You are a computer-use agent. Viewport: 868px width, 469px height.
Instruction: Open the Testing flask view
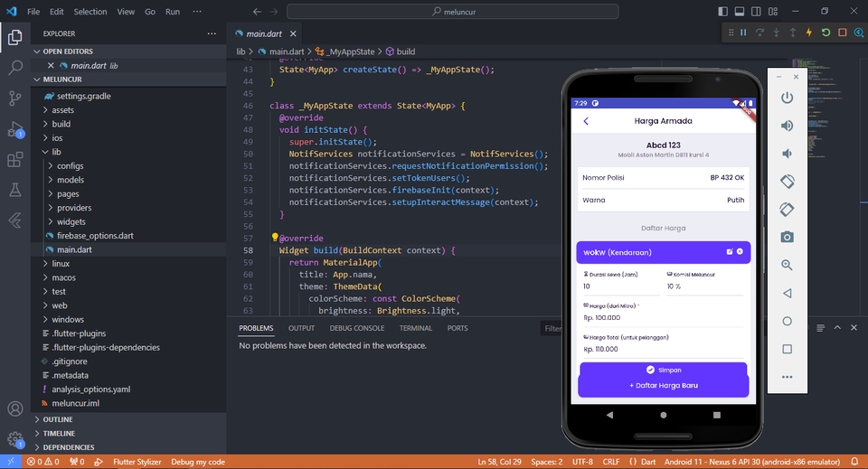(x=15, y=190)
